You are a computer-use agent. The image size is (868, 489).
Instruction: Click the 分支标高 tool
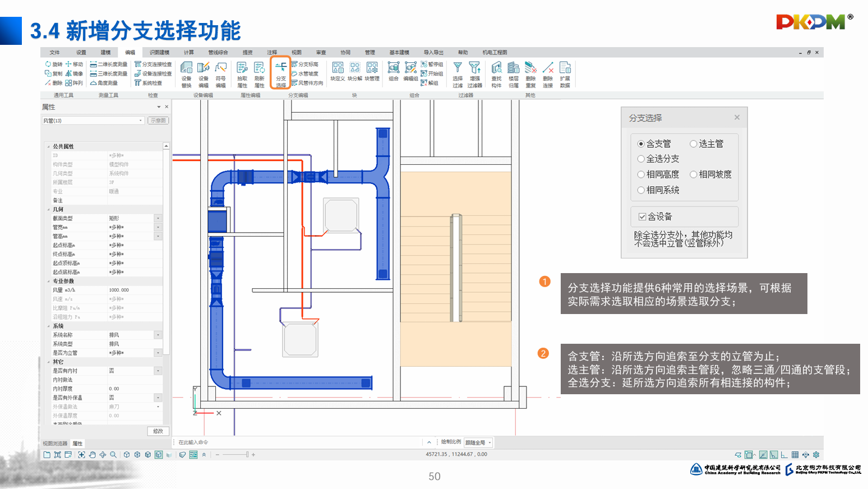click(x=304, y=64)
